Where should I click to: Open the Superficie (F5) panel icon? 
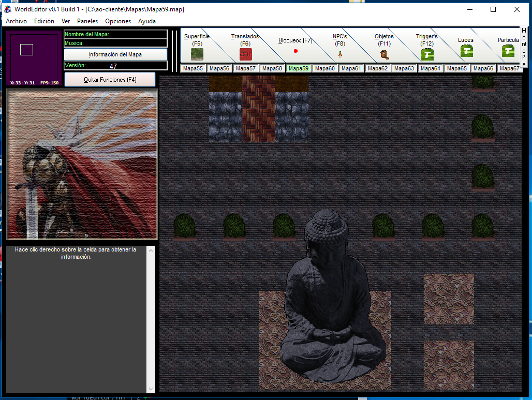197,54
